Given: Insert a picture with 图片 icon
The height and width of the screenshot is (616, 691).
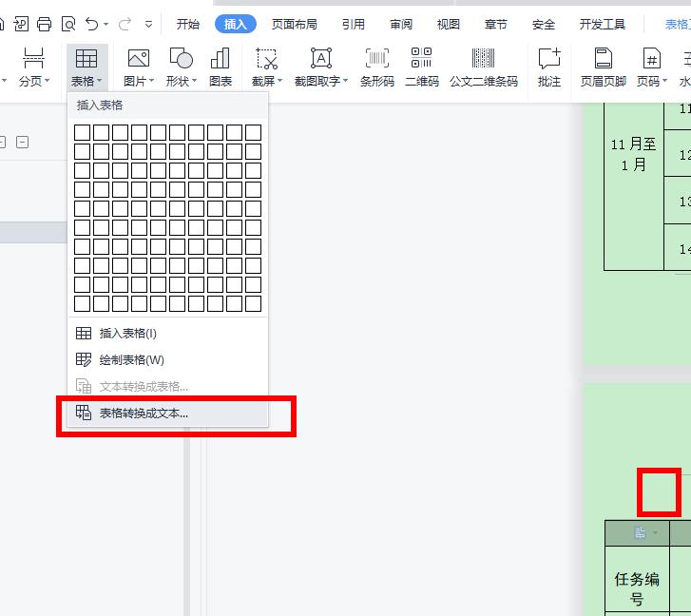Looking at the screenshot, I should pos(139,58).
